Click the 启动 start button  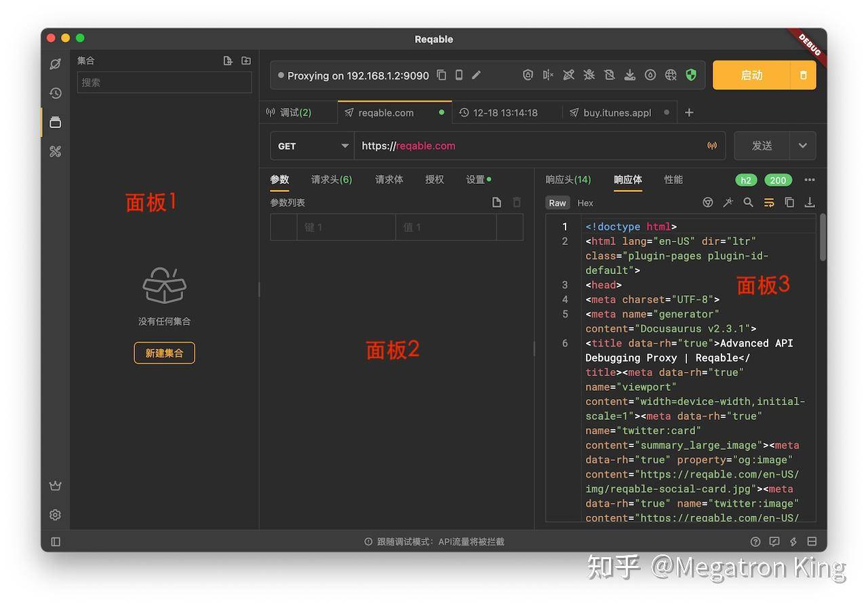coord(751,75)
